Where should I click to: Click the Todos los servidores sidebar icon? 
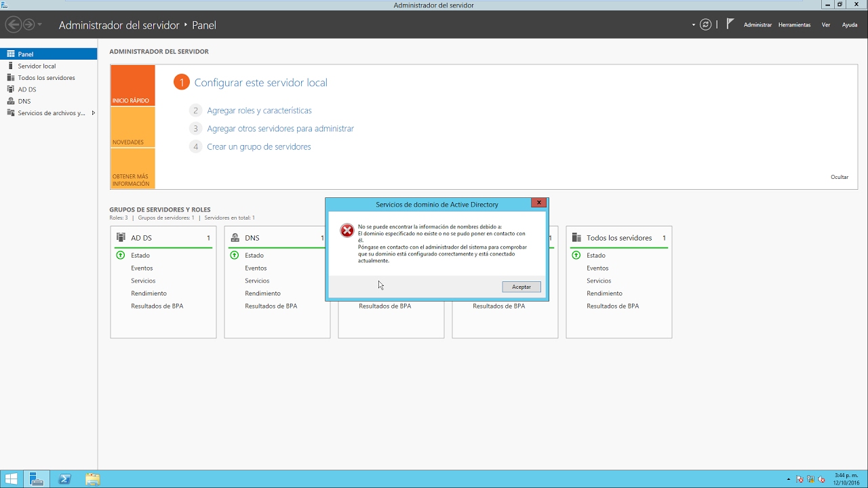(11, 78)
